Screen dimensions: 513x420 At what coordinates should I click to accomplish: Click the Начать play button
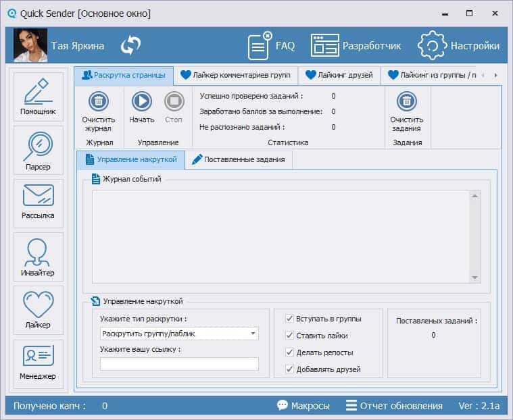pyautogui.click(x=142, y=101)
